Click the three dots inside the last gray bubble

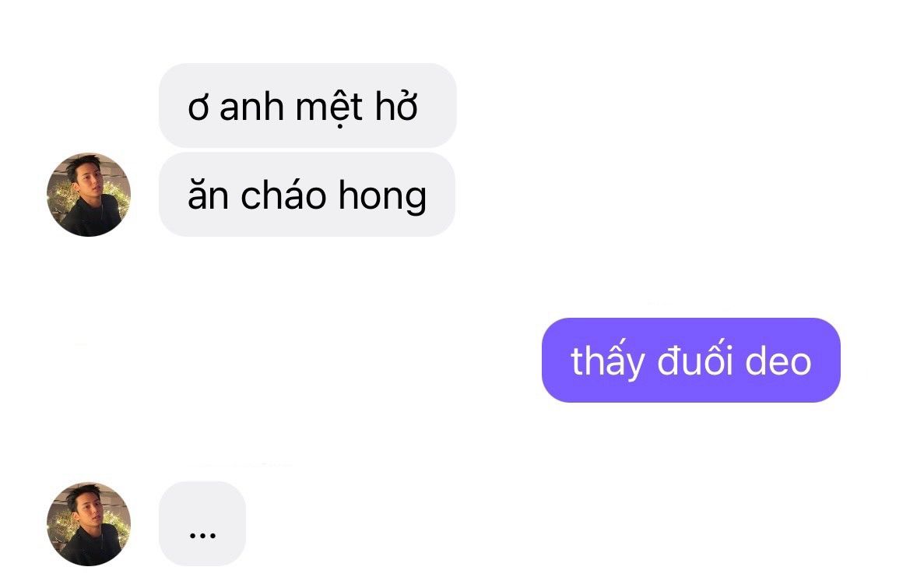point(202,536)
